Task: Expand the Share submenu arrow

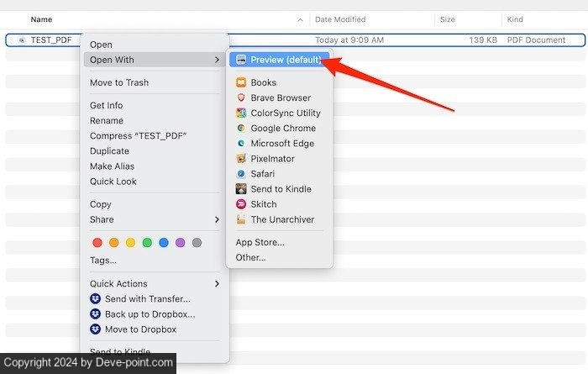Action: click(x=217, y=219)
